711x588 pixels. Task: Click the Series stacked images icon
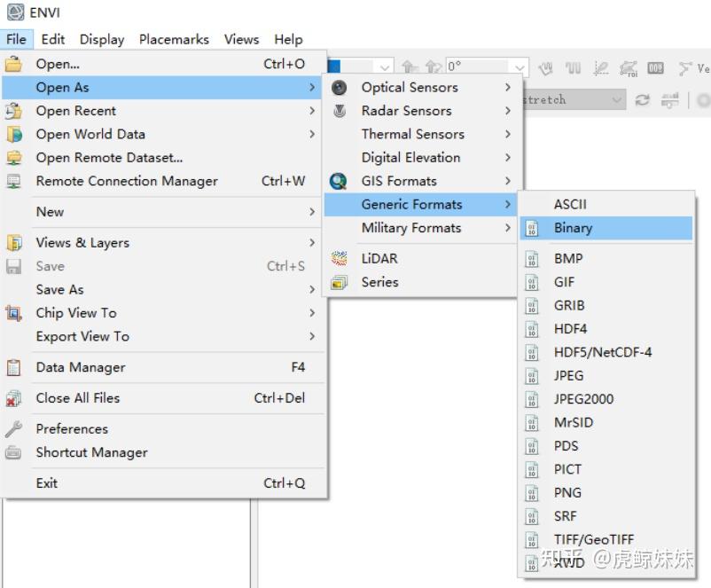tap(339, 282)
